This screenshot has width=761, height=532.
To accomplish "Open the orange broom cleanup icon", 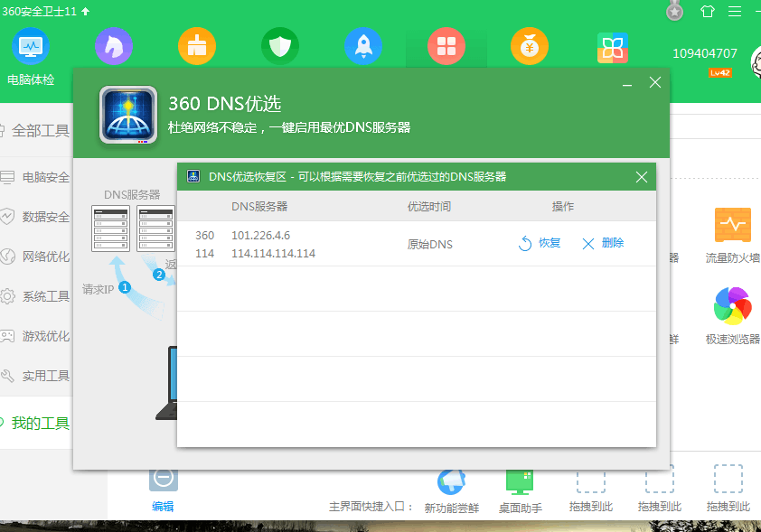I will [196, 45].
